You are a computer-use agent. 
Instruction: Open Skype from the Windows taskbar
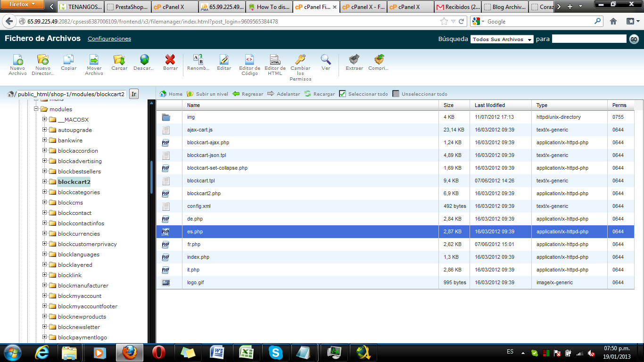point(275,352)
